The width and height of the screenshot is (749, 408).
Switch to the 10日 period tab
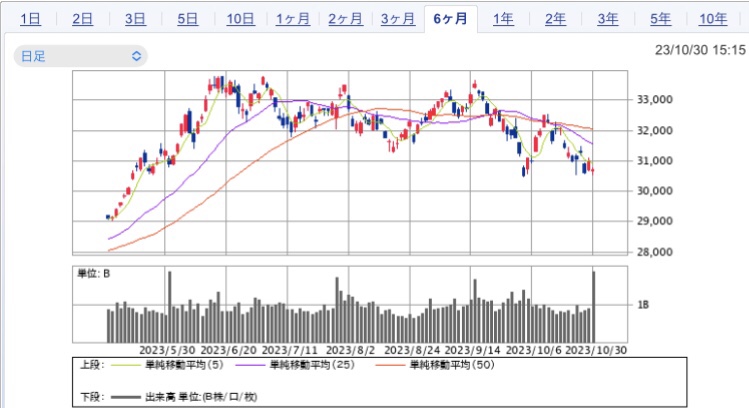coord(240,19)
